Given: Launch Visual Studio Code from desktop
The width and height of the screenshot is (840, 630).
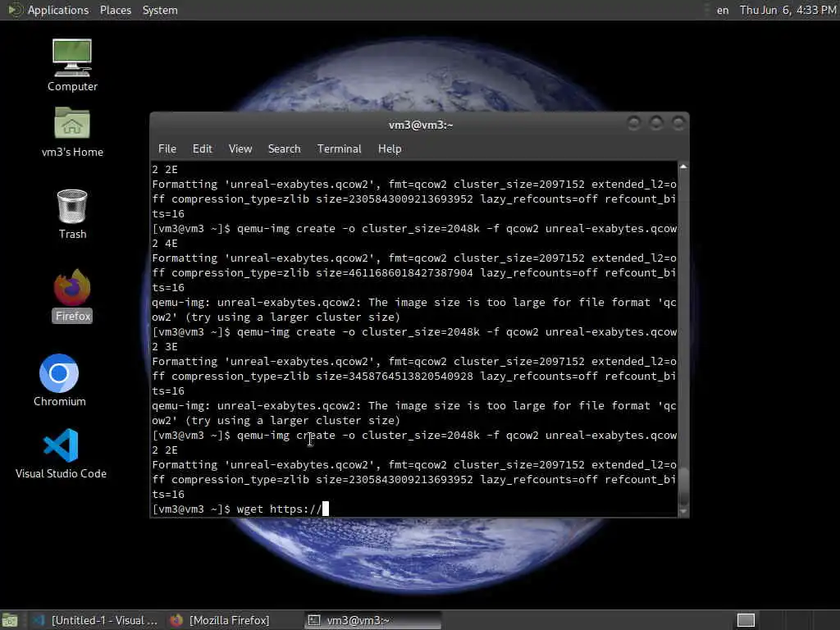Looking at the screenshot, I should click(61, 453).
